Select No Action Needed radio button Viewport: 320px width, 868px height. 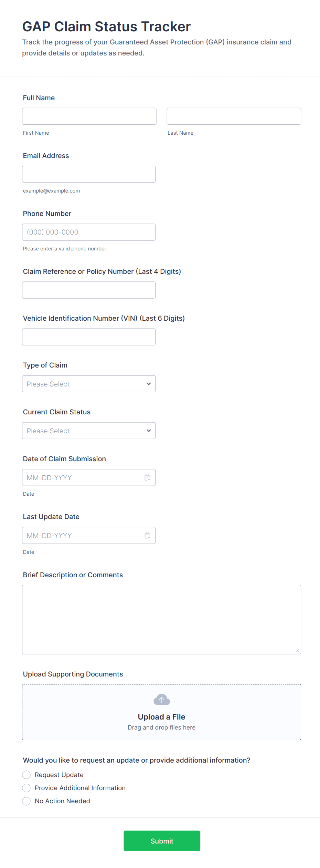[26, 801]
